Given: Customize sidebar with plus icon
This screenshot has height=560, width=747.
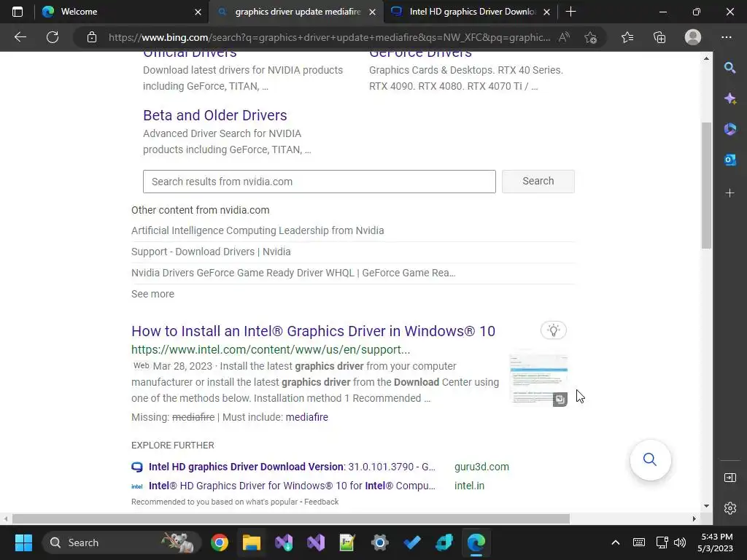Looking at the screenshot, I should pyautogui.click(x=729, y=192).
